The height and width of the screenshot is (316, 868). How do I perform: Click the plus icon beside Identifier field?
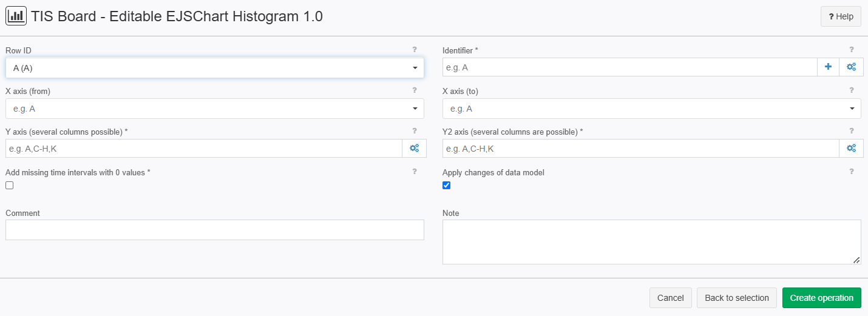click(x=828, y=67)
